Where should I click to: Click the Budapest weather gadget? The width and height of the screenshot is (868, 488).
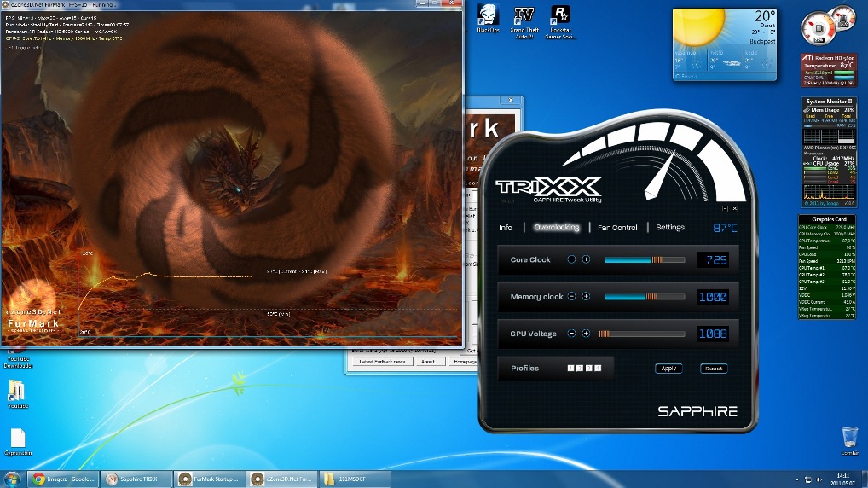(x=725, y=44)
